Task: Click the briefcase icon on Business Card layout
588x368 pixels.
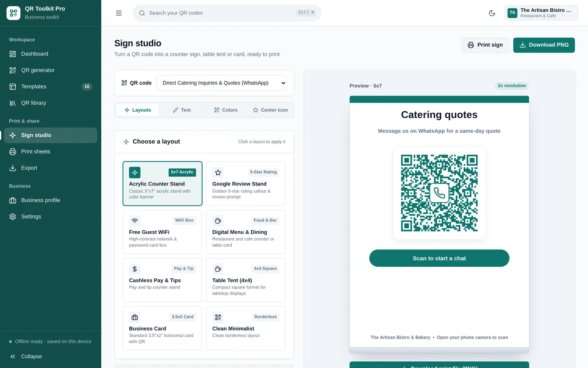Action: 135,318
